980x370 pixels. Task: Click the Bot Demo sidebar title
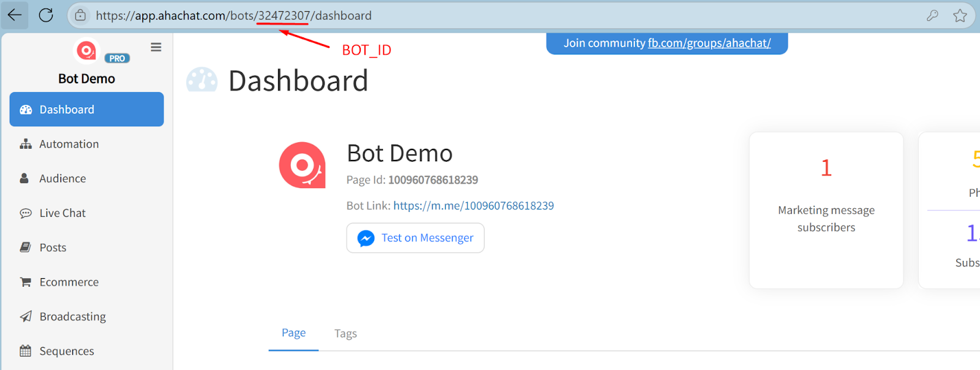pyautogui.click(x=86, y=78)
